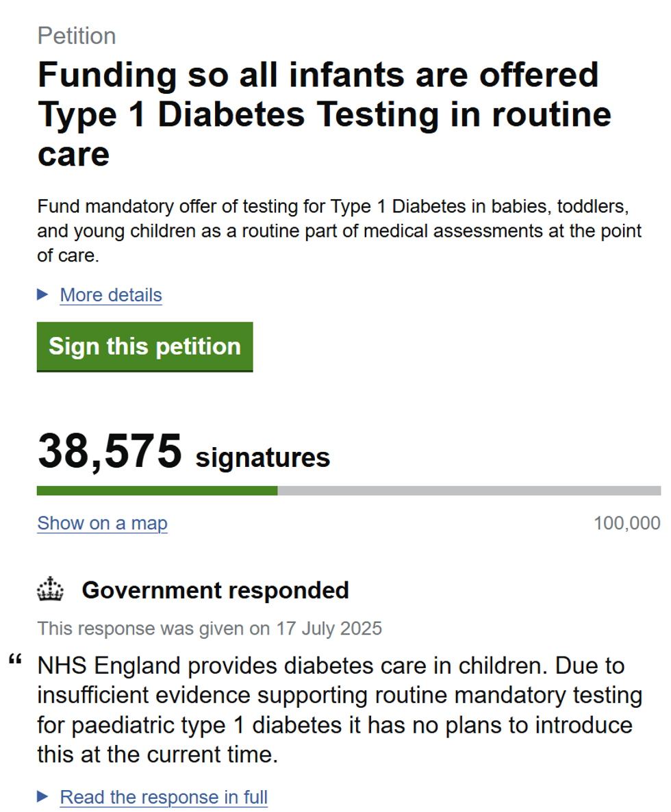The width and height of the screenshot is (671, 812).
Task: Click the grey unfilled part of signature bar
Action: click(469, 490)
